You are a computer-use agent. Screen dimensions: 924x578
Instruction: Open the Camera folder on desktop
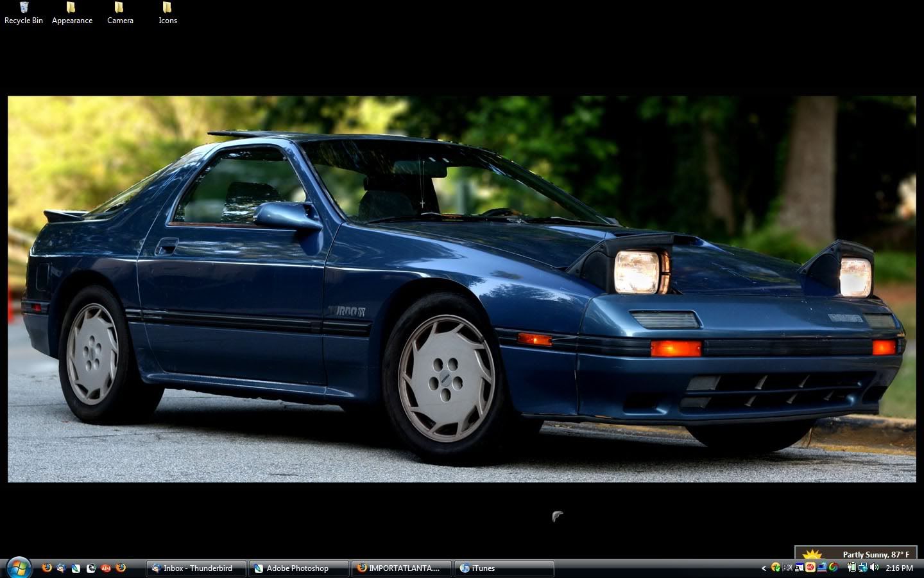(119, 12)
